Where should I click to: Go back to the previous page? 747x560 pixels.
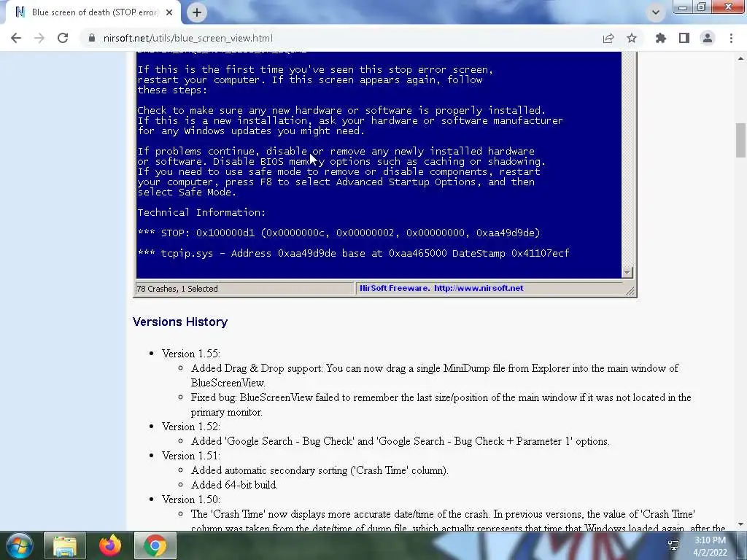[x=16, y=38]
